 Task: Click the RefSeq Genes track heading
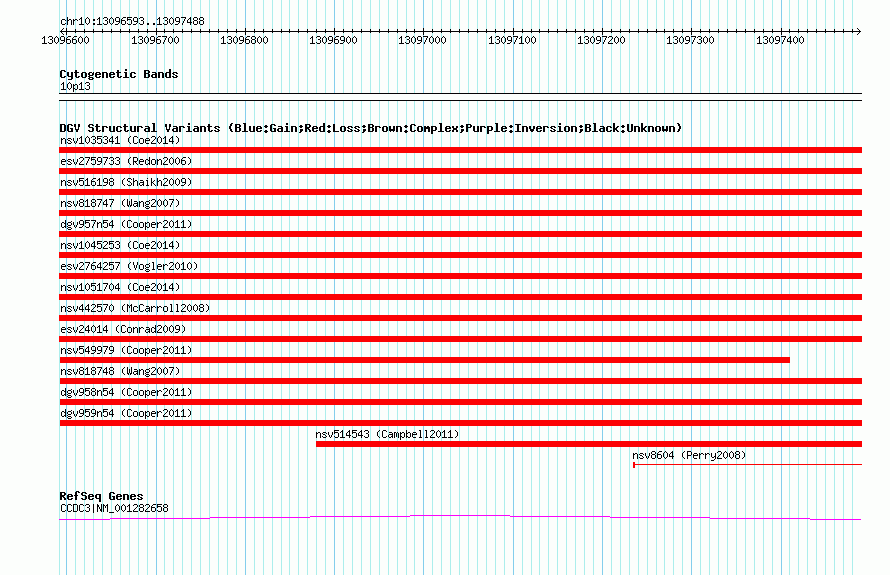point(101,496)
